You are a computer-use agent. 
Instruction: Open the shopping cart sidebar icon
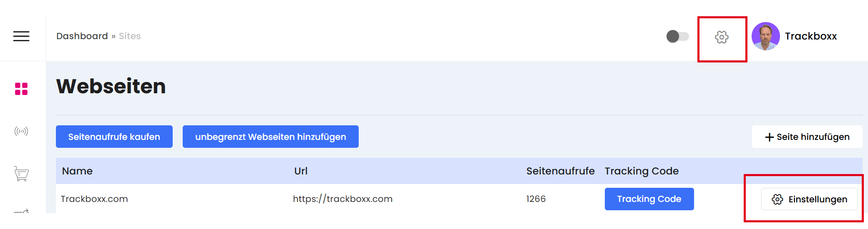[x=21, y=173]
